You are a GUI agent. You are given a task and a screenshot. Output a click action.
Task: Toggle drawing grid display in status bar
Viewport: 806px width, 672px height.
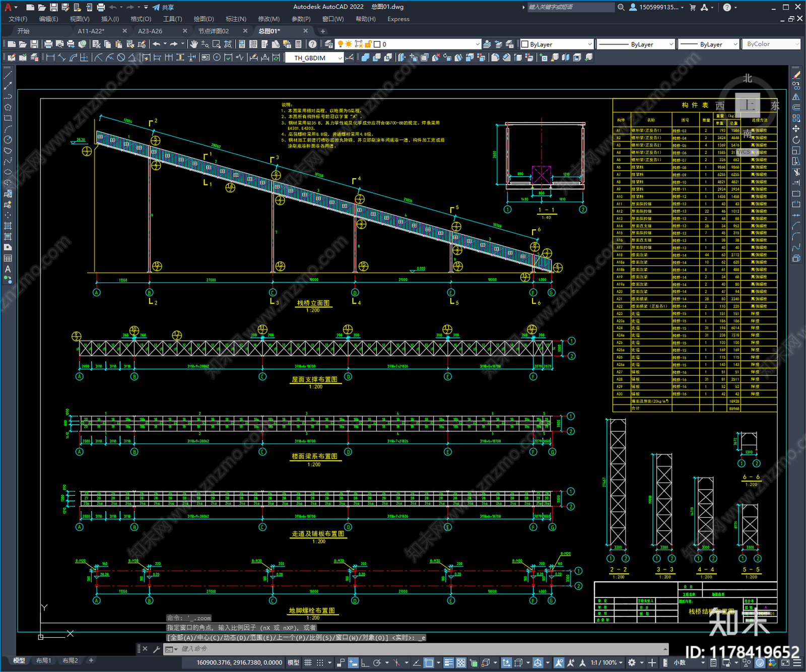pyautogui.click(x=308, y=662)
